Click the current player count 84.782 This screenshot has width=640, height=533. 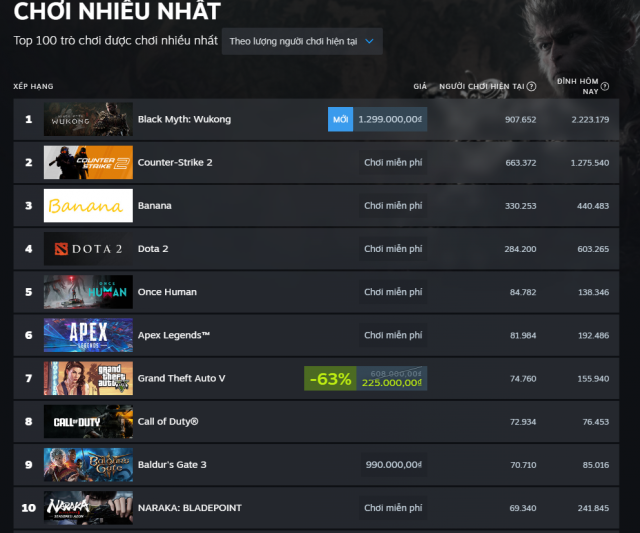[523, 292]
